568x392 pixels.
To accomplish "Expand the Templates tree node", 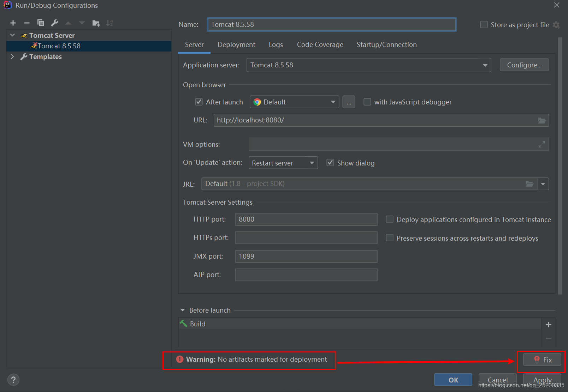I will (13, 56).
